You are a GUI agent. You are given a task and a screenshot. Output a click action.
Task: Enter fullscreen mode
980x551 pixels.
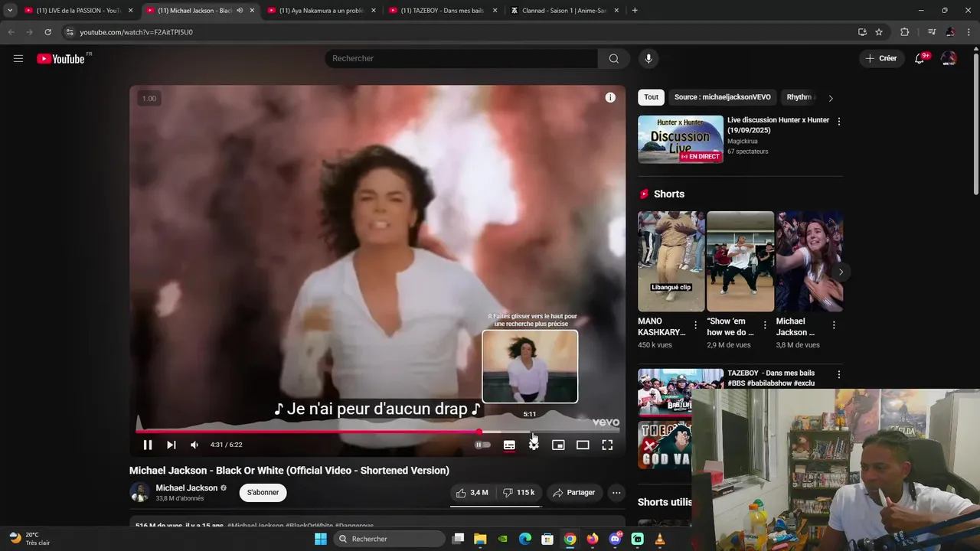pyautogui.click(x=607, y=445)
